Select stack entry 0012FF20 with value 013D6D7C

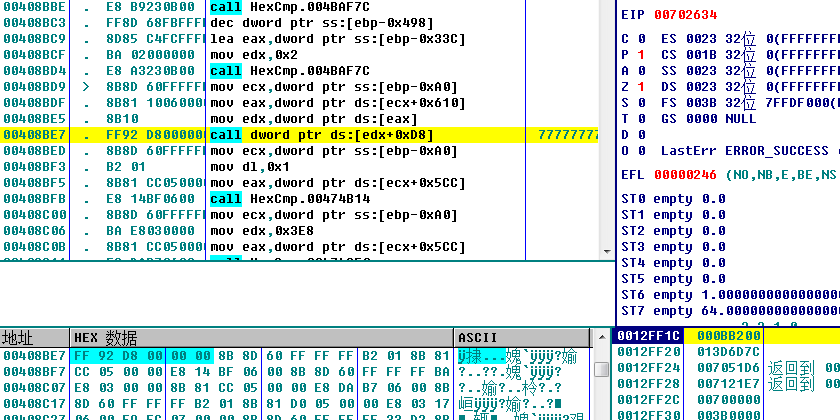(x=726, y=352)
